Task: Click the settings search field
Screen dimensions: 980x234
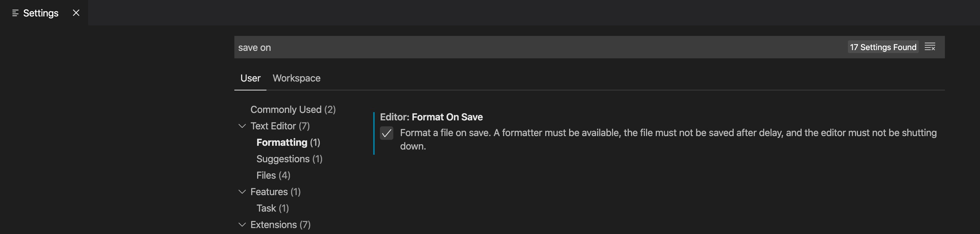Action: [533, 47]
